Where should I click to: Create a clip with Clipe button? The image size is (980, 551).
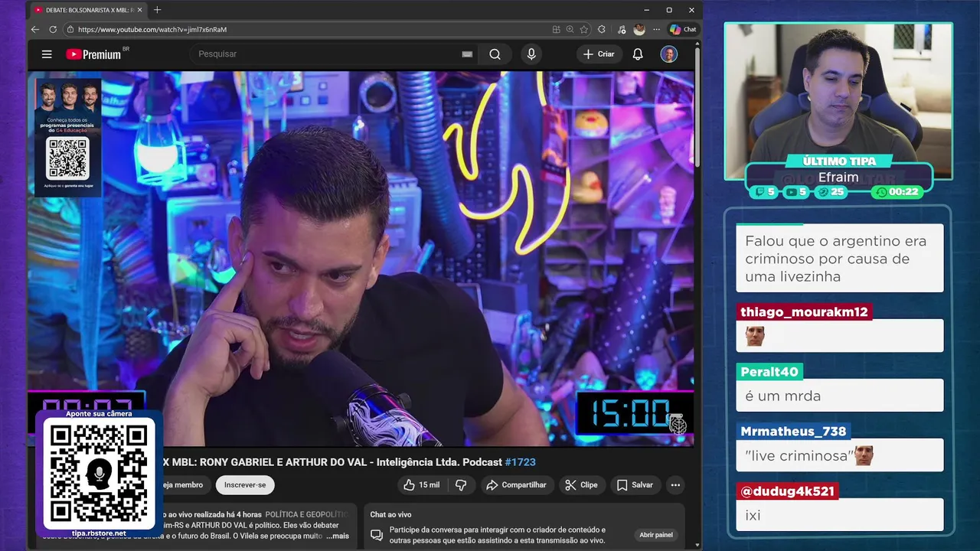(581, 484)
